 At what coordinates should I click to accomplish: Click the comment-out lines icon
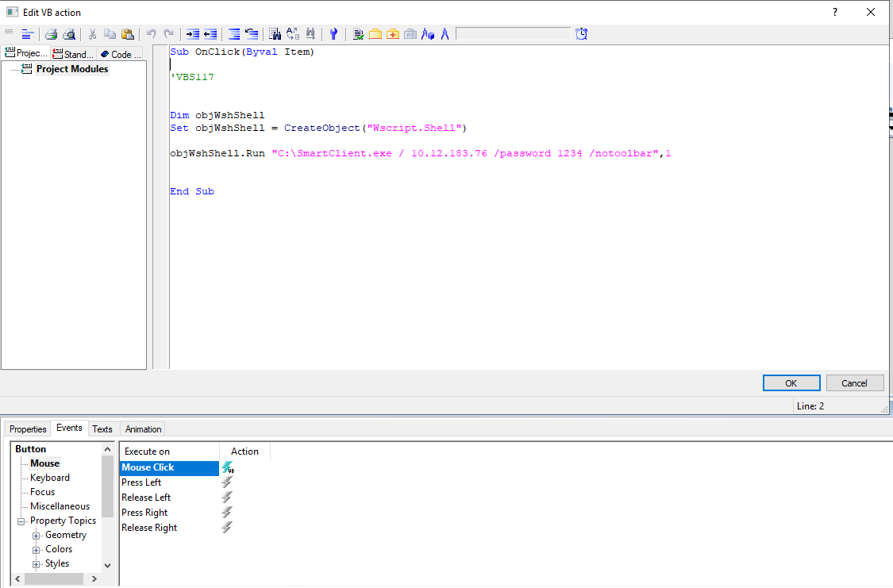pos(233,34)
